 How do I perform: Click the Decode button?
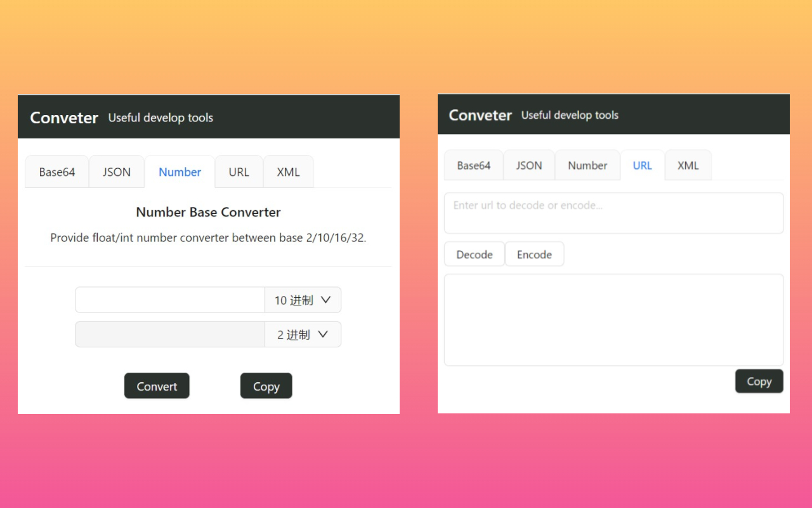[x=475, y=254]
